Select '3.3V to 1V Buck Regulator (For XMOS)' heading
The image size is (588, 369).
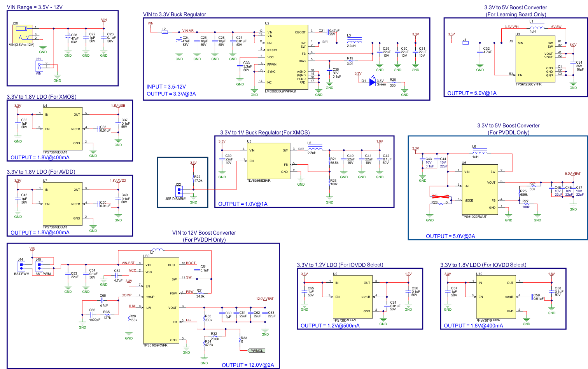pyautogui.click(x=265, y=132)
